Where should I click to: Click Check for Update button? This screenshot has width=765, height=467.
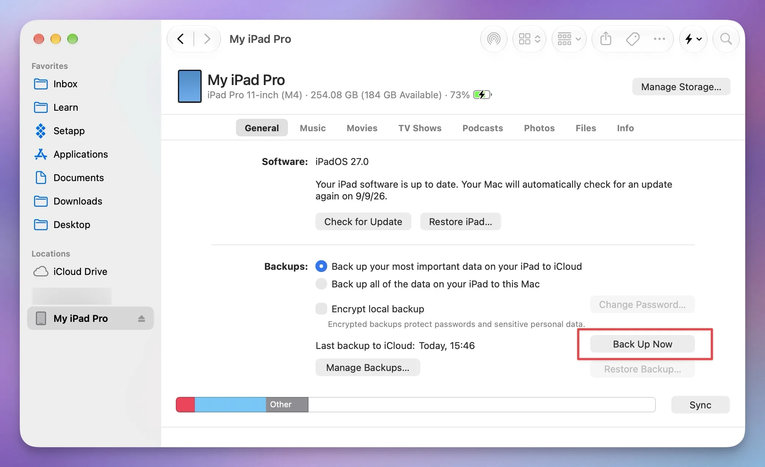[x=363, y=222]
